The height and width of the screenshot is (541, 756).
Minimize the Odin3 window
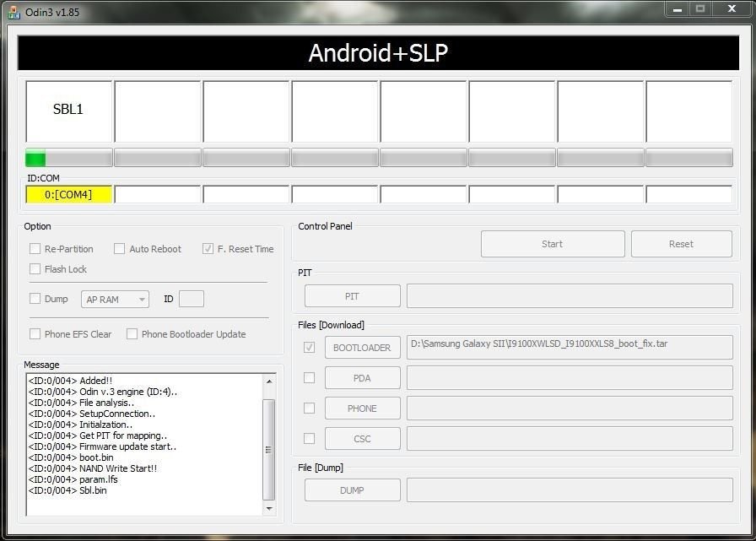tap(678, 9)
